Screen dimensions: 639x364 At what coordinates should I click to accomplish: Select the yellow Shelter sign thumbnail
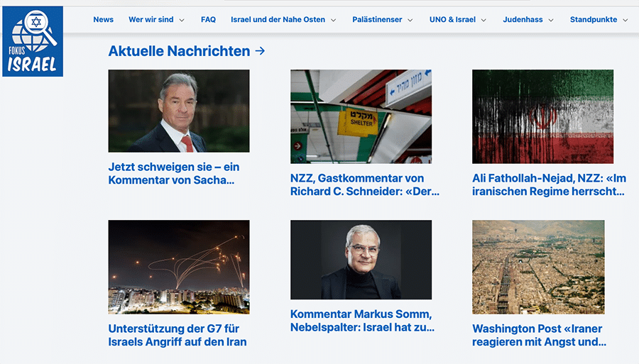click(361, 116)
